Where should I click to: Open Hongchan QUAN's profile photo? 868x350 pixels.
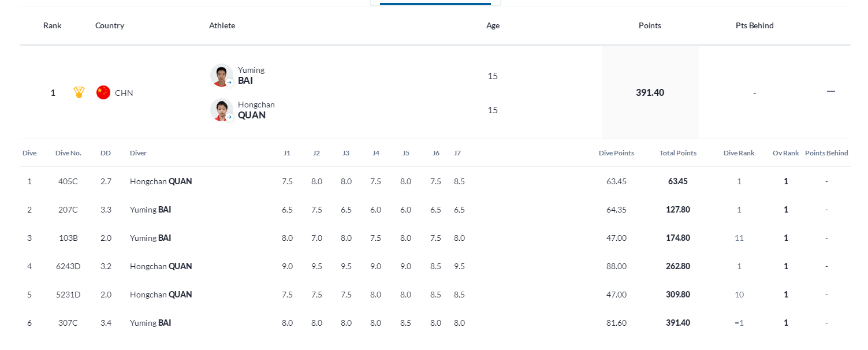point(222,110)
